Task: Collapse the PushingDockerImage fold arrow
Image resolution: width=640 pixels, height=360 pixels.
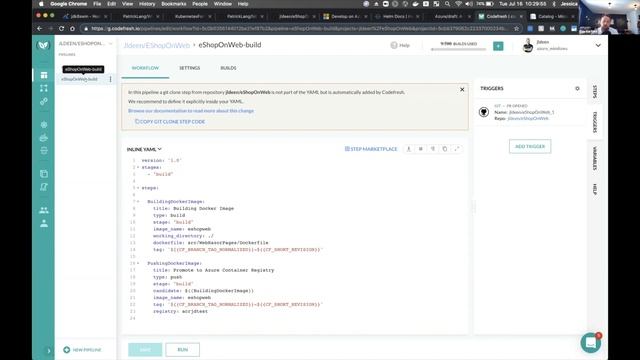Action: [x=138, y=263]
